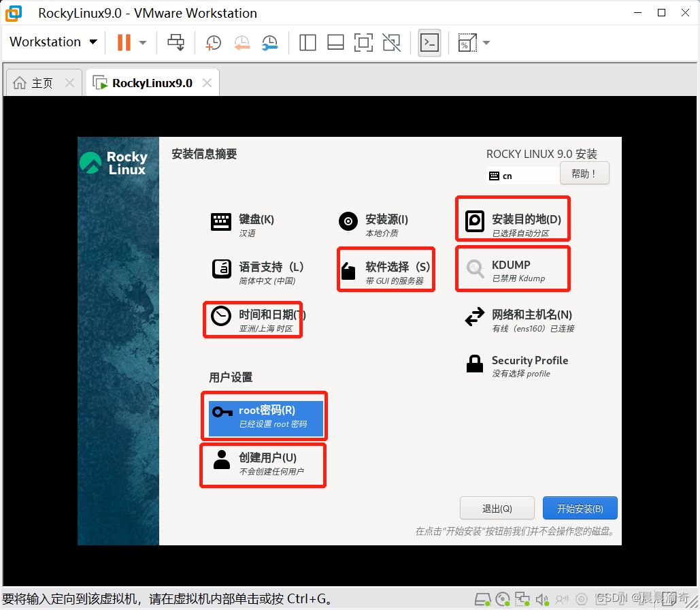700x610 pixels.
Task: Click the hard disk status icon
Action: pos(482,599)
